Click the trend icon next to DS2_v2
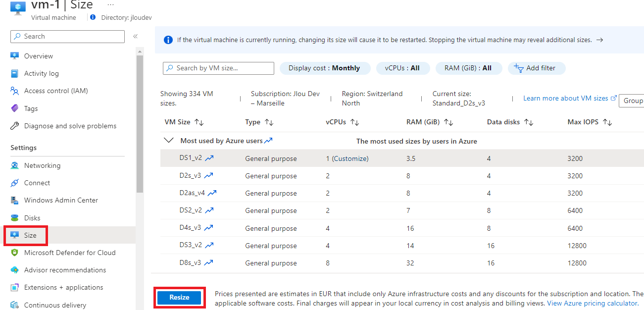Image resolution: width=644 pixels, height=310 pixels. [x=209, y=210]
